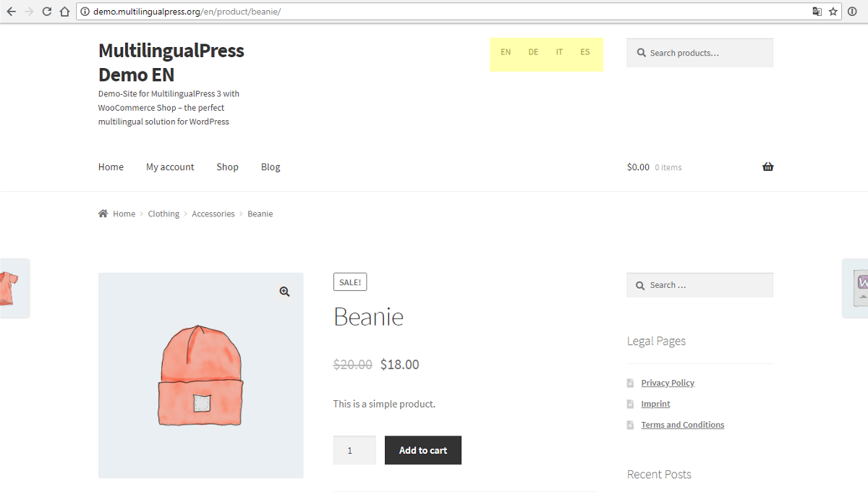Select the ES language option
The width and height of the screenshot is (868, 495).
585,51
